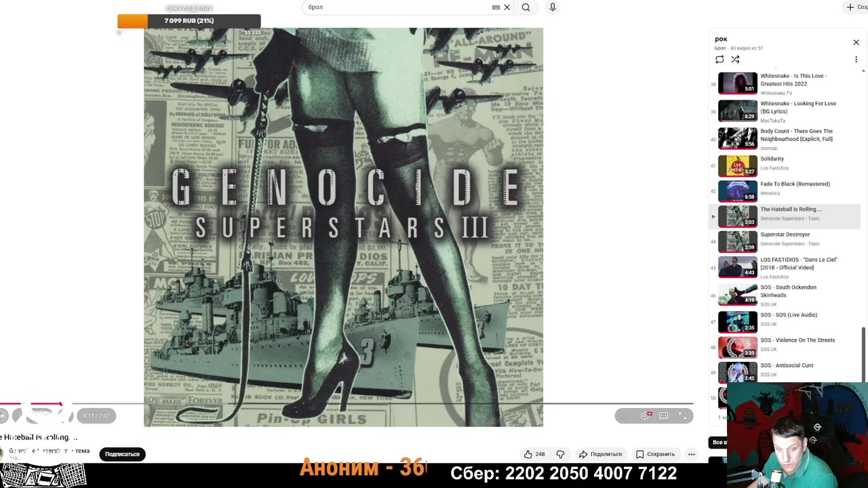The height and width of the screenshot is (488, 868).
Task: Run search with magnifier button
Action: tap(526, 7)
